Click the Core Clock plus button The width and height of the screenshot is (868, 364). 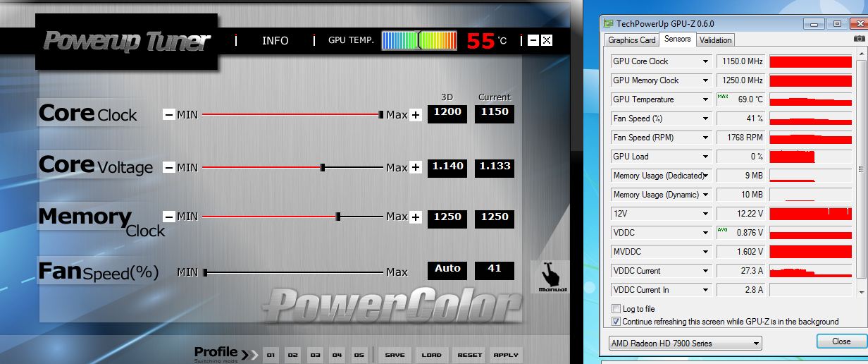tap(416, 115)
